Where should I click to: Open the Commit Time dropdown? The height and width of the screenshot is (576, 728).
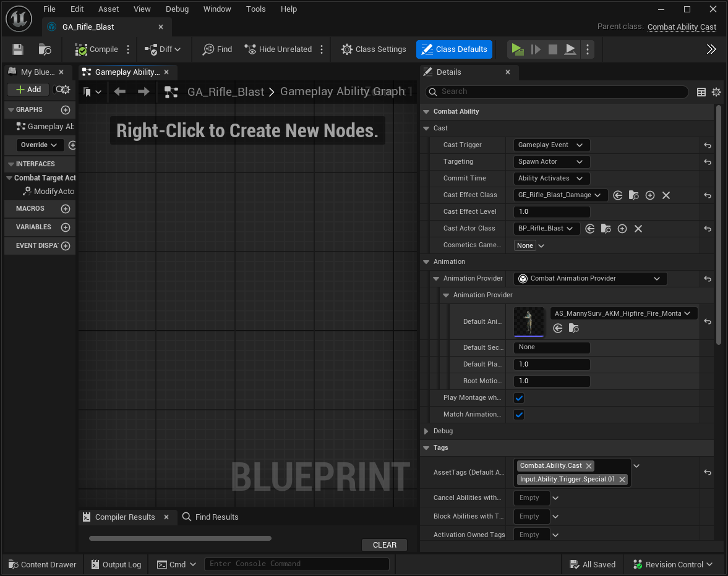tap(551, 179)
